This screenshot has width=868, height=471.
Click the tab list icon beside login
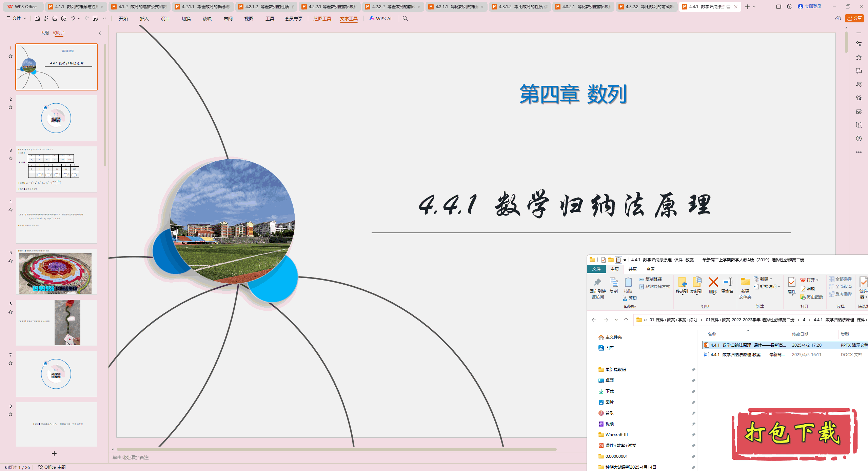(779, 6)
